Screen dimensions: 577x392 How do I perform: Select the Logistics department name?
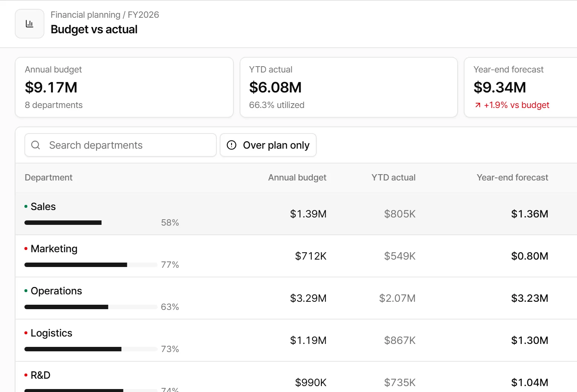[51, 333]
